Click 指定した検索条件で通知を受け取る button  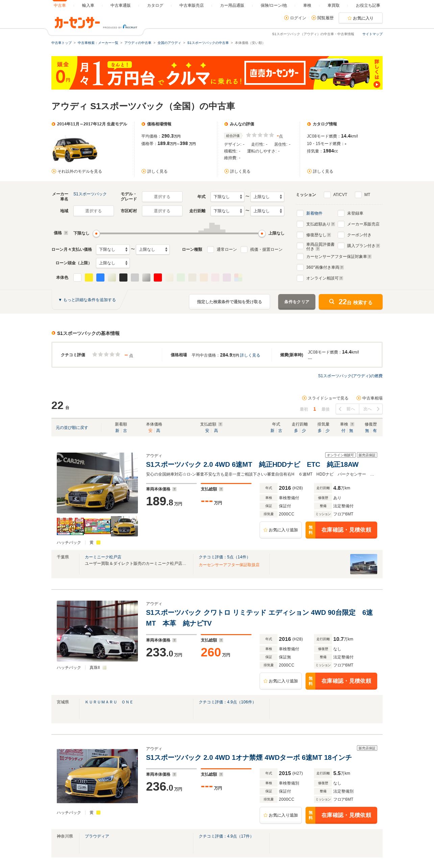(x=230, y=302)
